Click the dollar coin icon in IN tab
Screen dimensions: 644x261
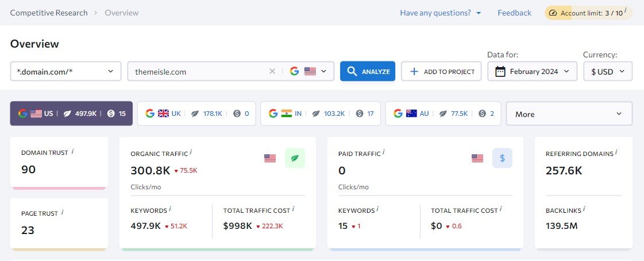(360, 114)
